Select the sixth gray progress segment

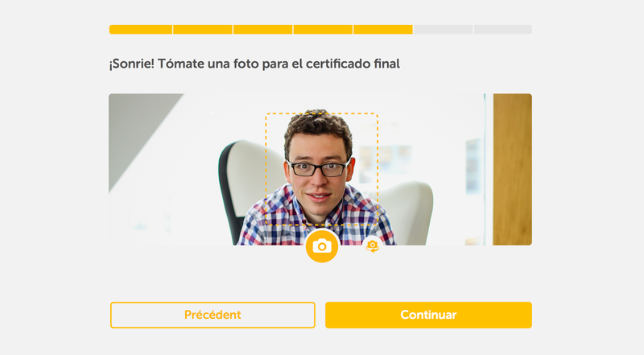click(444, 30)
